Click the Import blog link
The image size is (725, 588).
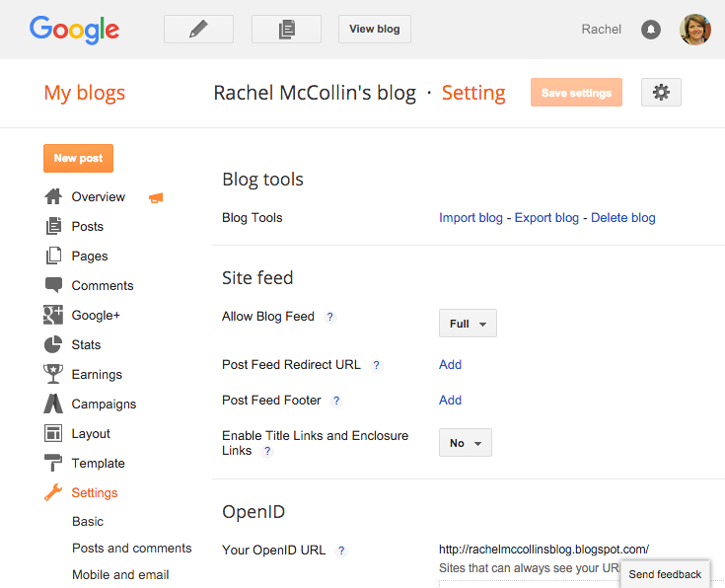471,218
